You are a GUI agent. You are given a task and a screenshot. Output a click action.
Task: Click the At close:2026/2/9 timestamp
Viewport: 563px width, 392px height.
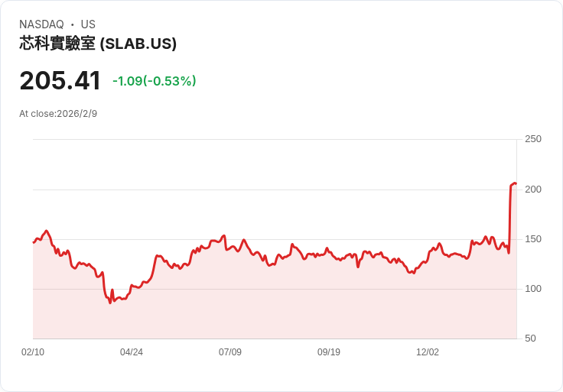(x=58, y=114)
